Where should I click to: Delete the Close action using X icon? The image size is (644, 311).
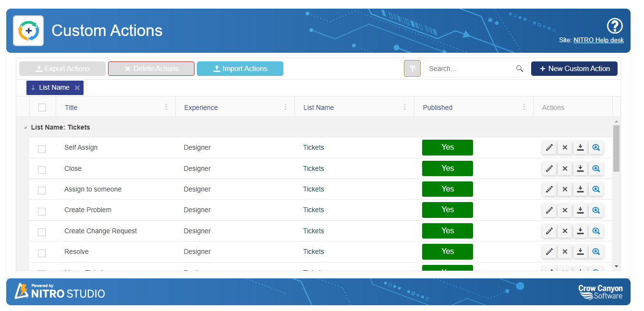coord(565,168)
